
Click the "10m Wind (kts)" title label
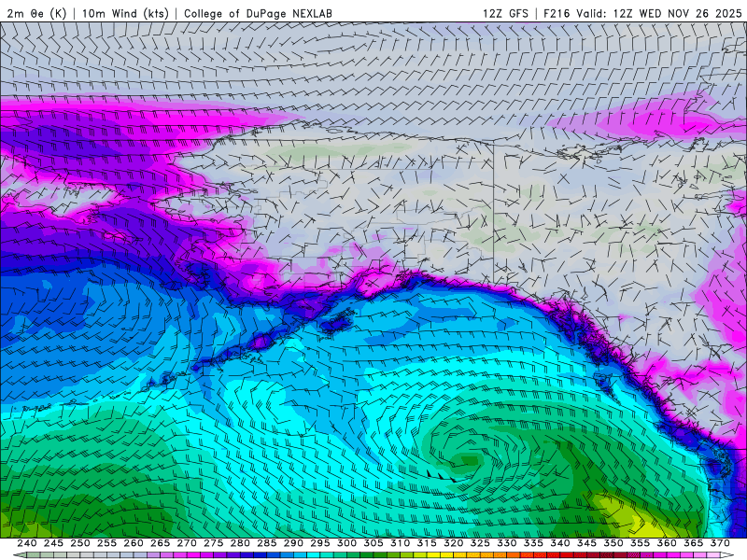[x=125, y=14]
